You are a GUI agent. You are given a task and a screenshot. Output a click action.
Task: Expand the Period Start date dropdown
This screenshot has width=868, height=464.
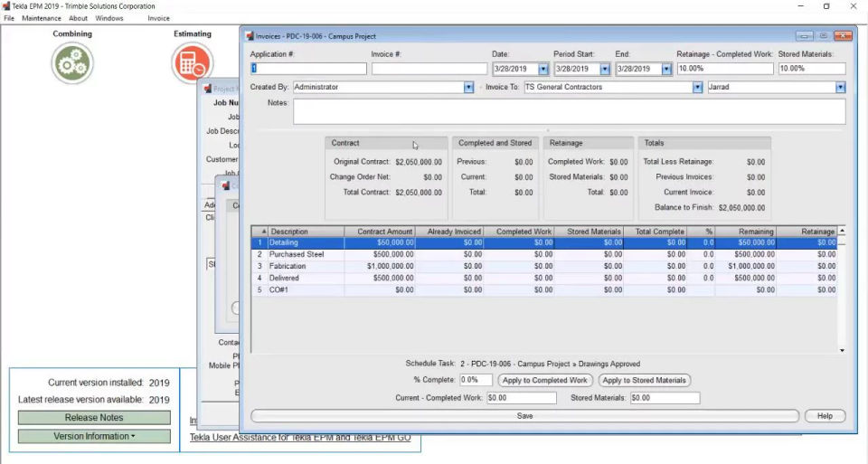click(605, 70)
